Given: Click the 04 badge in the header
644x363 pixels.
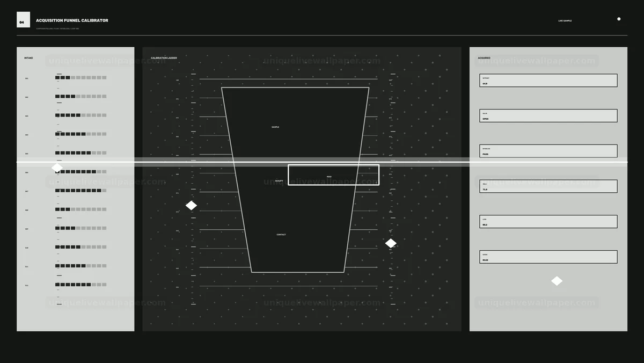Looking at the screenshot, I should click(23, 20).
